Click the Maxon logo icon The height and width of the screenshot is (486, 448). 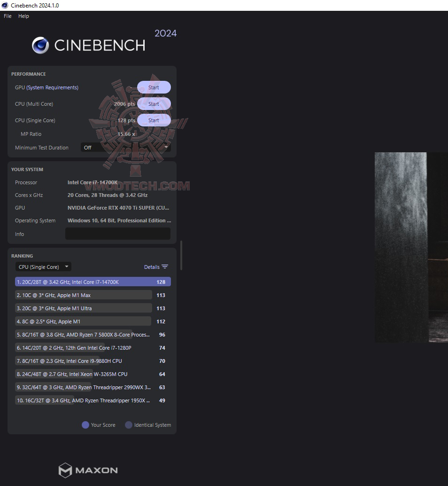[x=65, y=470]
